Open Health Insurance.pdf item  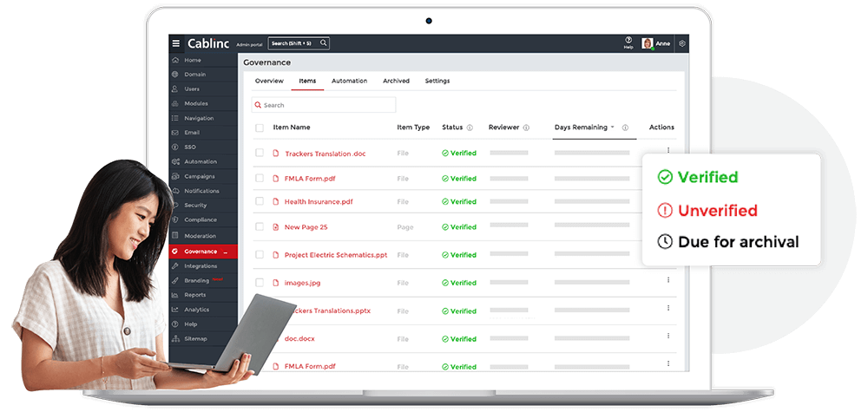click(319, 202)
